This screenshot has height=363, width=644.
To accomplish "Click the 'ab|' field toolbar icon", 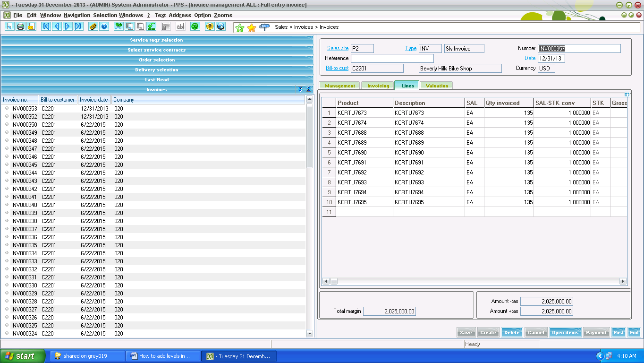I will click(180, 26).
